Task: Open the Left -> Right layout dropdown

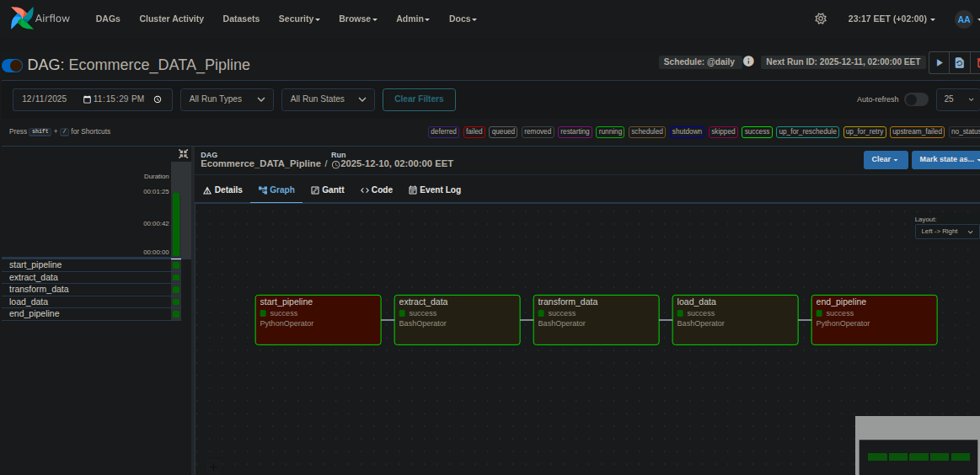Action: coord(947,231)
